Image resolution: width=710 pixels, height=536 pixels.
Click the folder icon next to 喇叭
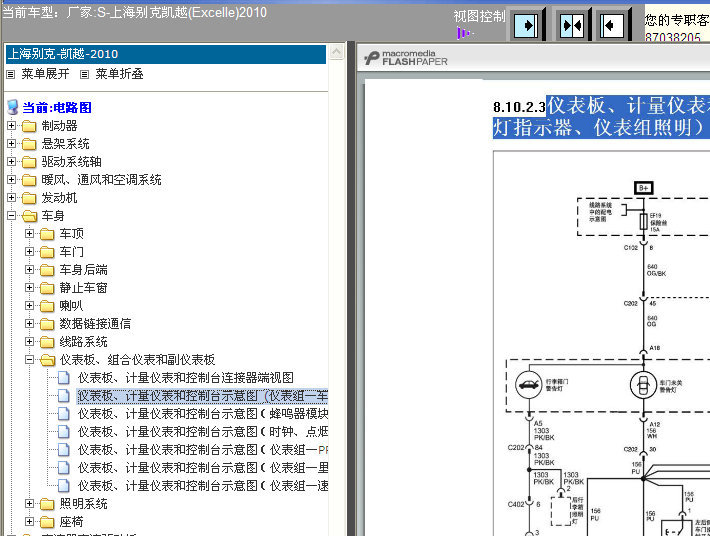47,306
